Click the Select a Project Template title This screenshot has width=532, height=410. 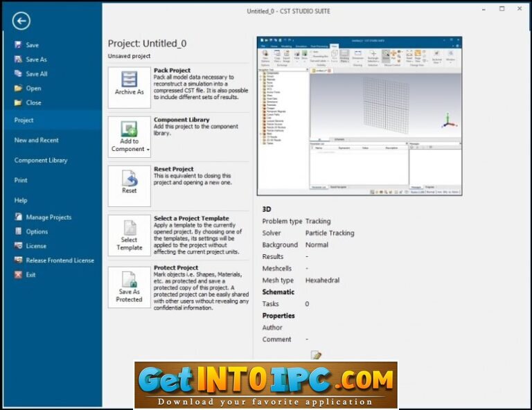click(191, 218)
